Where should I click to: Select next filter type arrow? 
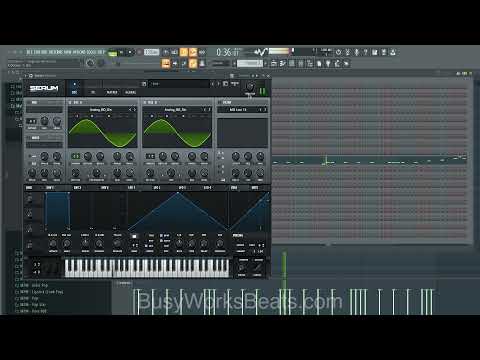click(x=265, y=110)
